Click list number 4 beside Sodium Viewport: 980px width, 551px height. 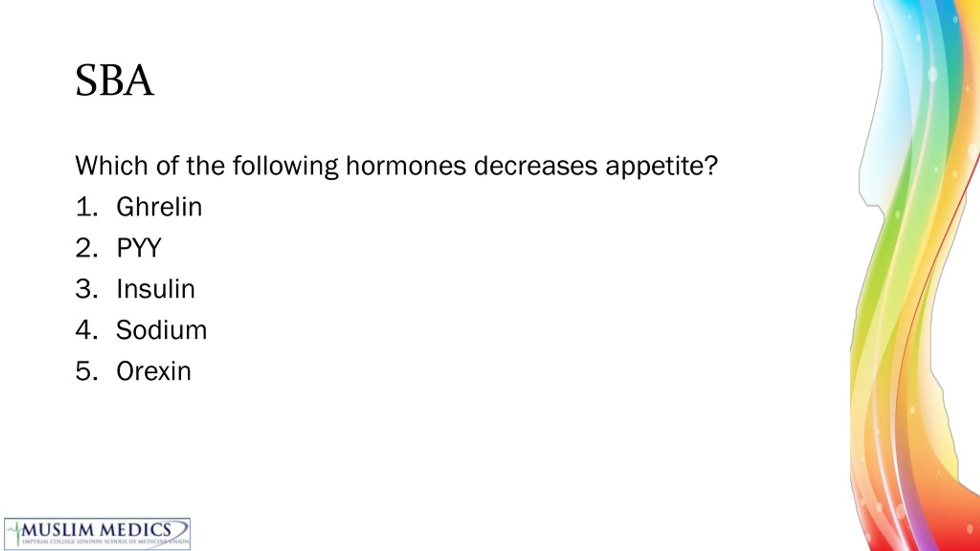coord(87,330)
